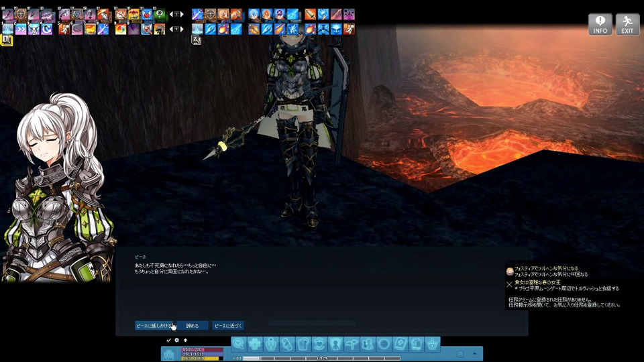Open the shopping bag menu icon
This screenshot has width=644, height=362.
[x=416, y=344]
